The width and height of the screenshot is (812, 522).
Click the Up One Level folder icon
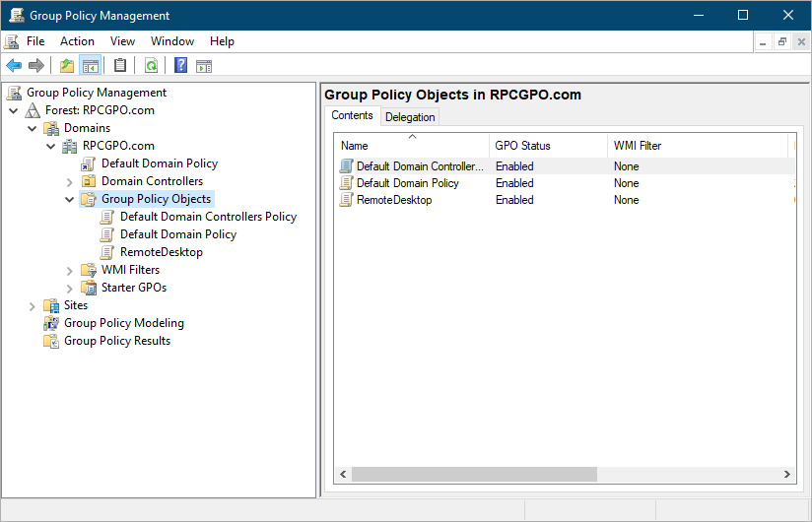click(67, 66)
